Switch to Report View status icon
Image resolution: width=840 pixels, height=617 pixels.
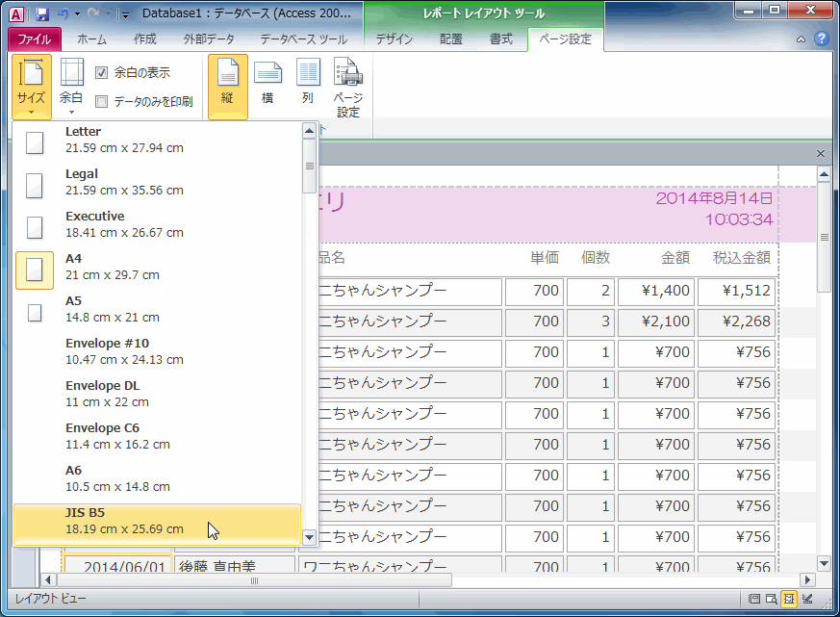click(x=753, y=599)
